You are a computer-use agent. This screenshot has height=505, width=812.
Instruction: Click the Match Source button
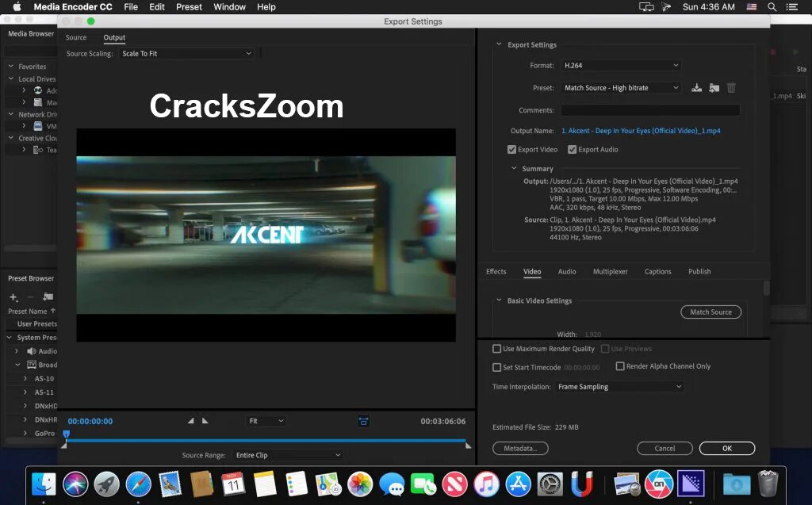(710, 312)
